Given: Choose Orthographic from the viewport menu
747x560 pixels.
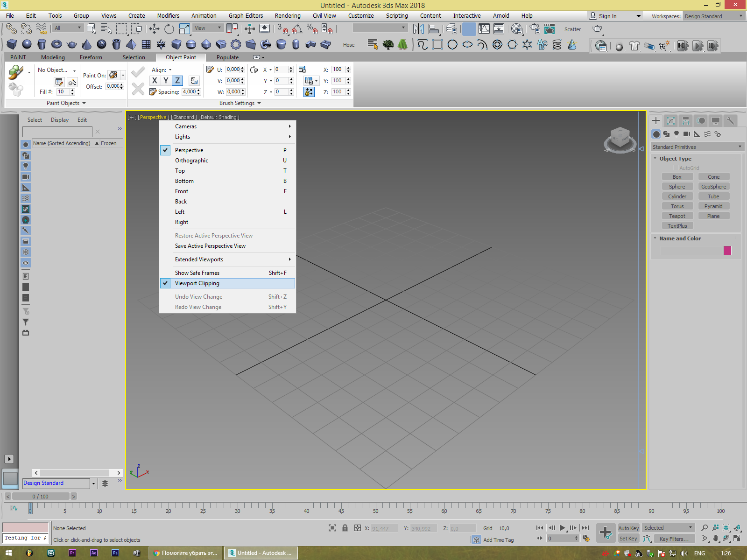Looking at the screenshot, I should [x=191, y=161].
